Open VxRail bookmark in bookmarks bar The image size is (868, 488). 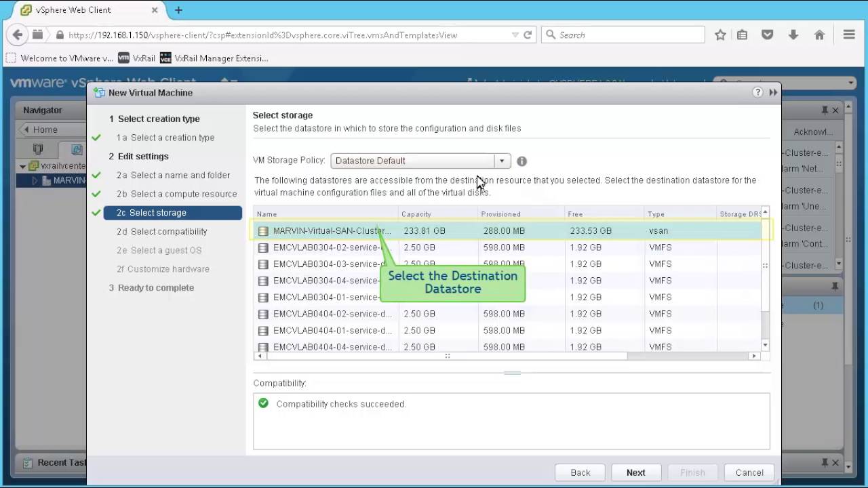(136, 58)
